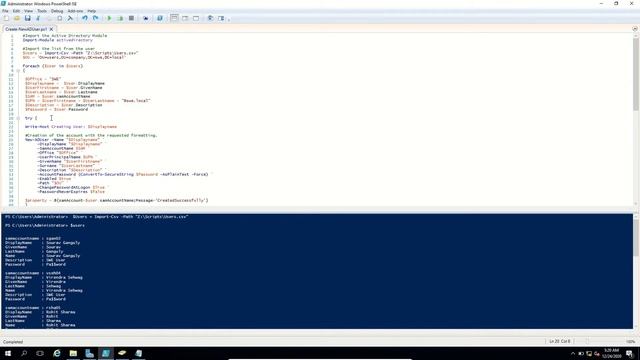This screenshot has height=360, width=640.
Task: Collapse the try block fold marker
Action: tap(18, 118)
